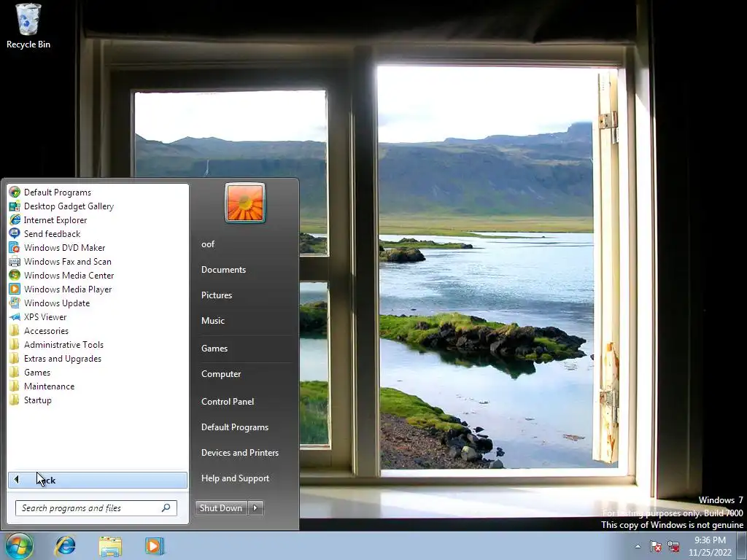Go Back to the pinned programs list
Viewport: 747px width, 560px height.
[x=98, y=480]
